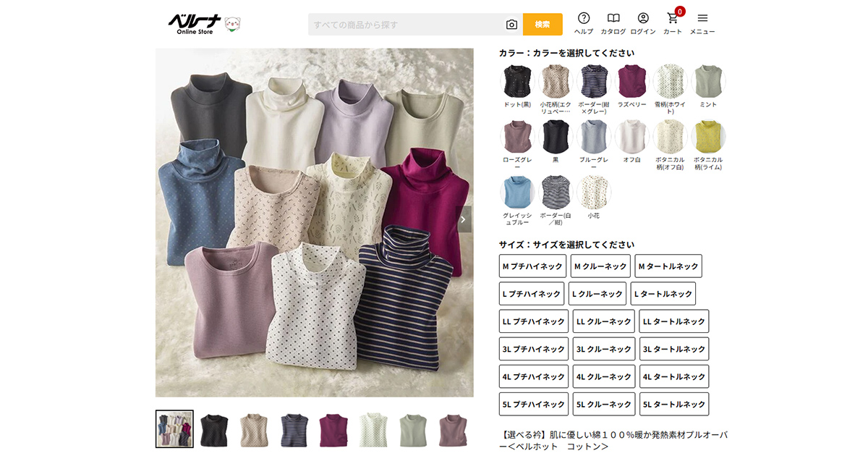
Task: Select the 3L タートルネック size
Action: 674,349
